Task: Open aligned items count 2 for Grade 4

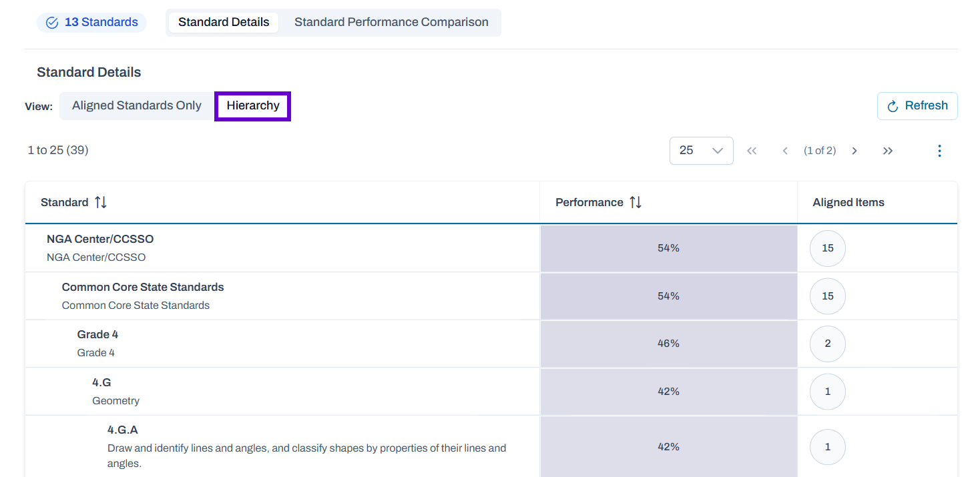Action: coord(828,344)
